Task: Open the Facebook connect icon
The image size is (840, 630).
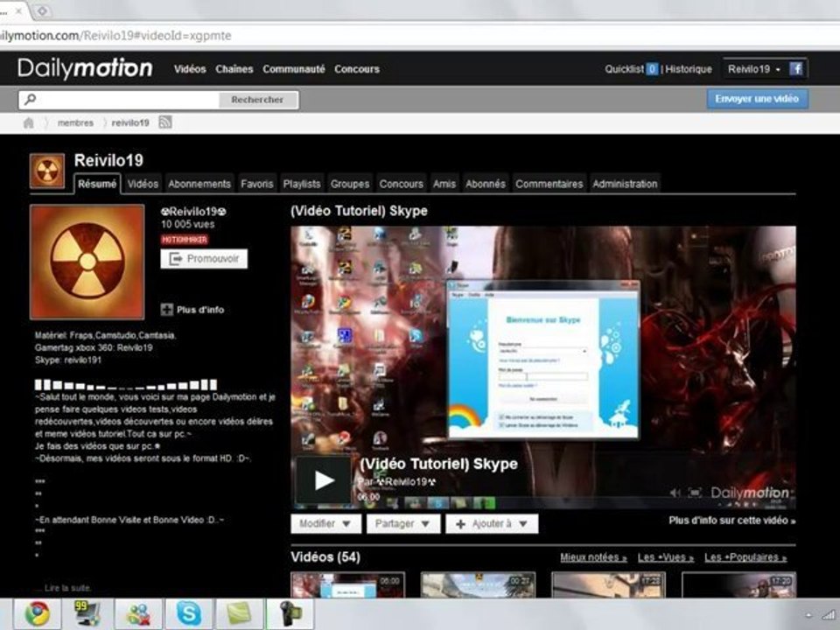Action: [796, 69]
